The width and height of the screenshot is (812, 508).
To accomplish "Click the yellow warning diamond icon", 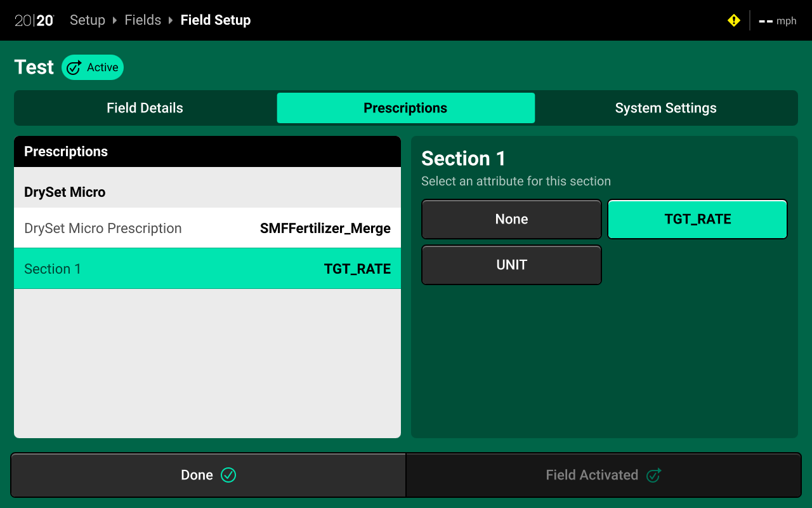I will [734, 20].
